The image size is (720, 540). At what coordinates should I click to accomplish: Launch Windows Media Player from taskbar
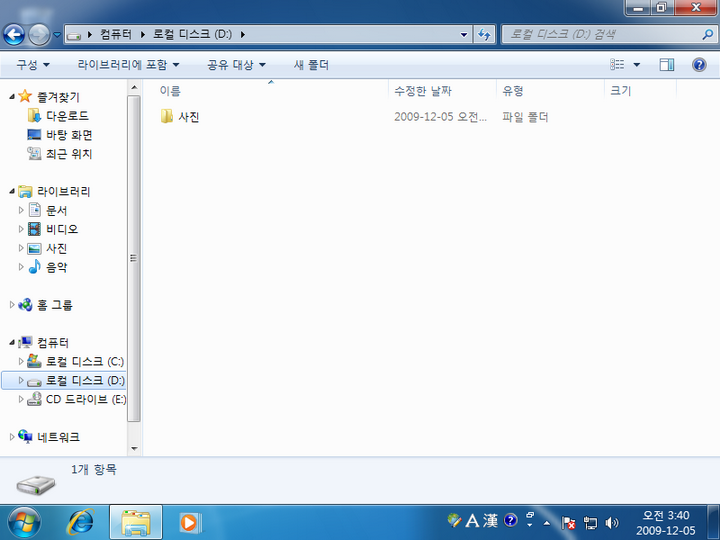(190, 523)
